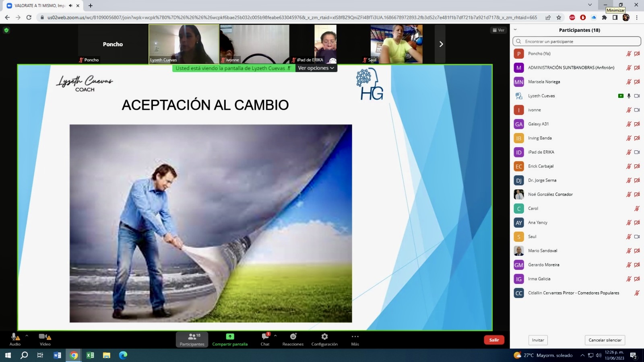644x362 pixels.
Task: Expand the Ver opciones dropdown
Action: click(x=316, y=68)
